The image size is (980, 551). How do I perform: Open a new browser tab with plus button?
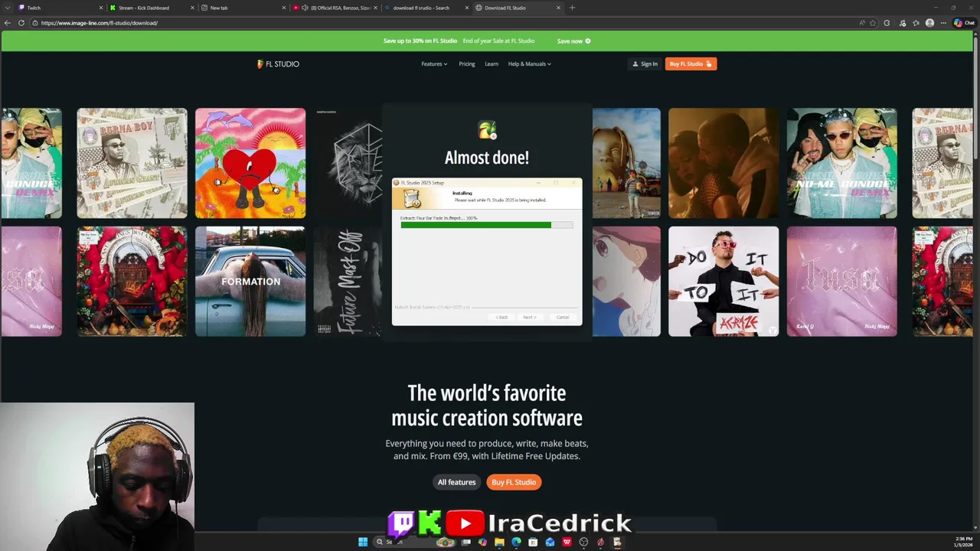572,8
